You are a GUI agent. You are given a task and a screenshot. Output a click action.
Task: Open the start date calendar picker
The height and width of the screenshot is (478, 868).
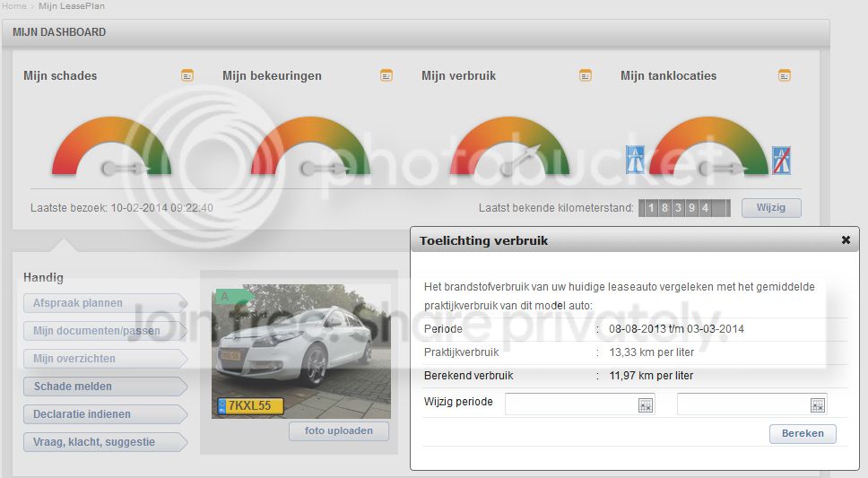646,405
